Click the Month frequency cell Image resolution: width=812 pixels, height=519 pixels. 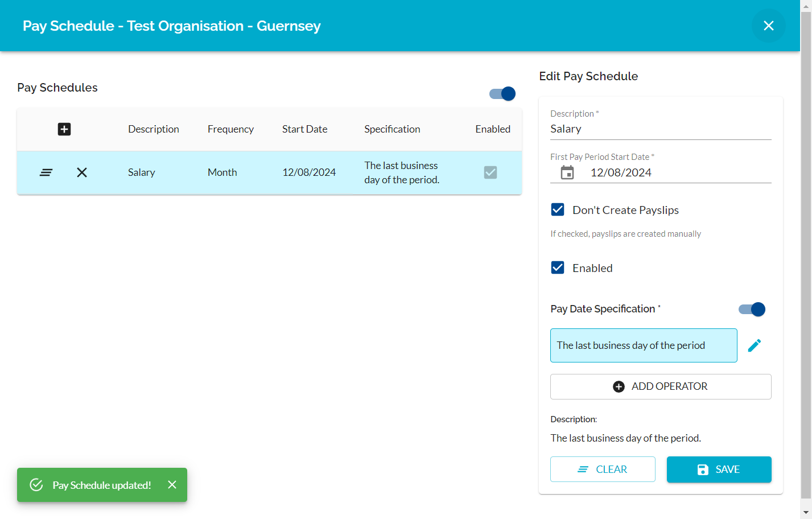pos(222,172)
